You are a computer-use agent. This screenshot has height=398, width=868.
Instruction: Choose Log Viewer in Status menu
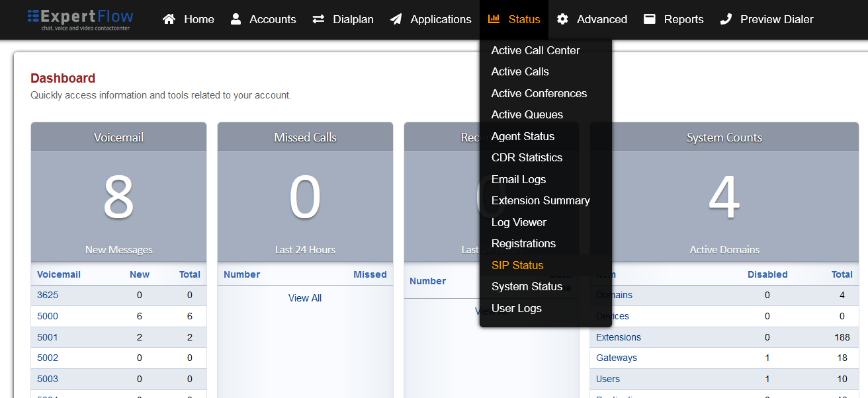click(519, 222)
